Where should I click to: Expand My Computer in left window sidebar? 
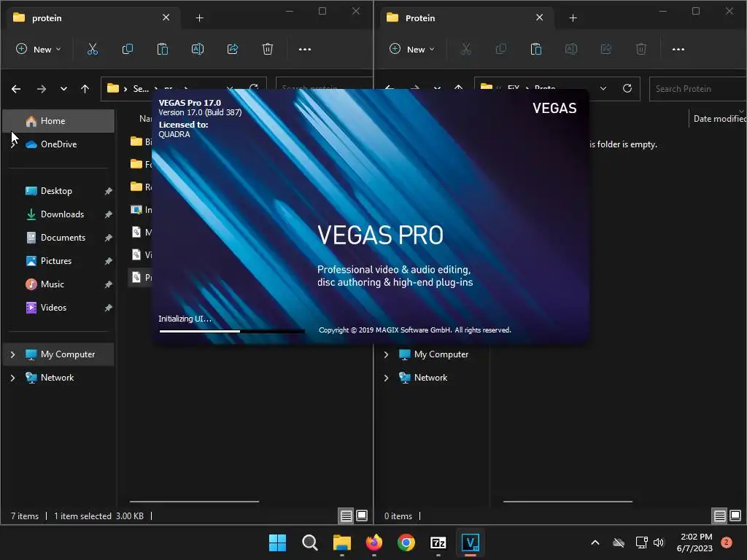(x=13, y=354)
